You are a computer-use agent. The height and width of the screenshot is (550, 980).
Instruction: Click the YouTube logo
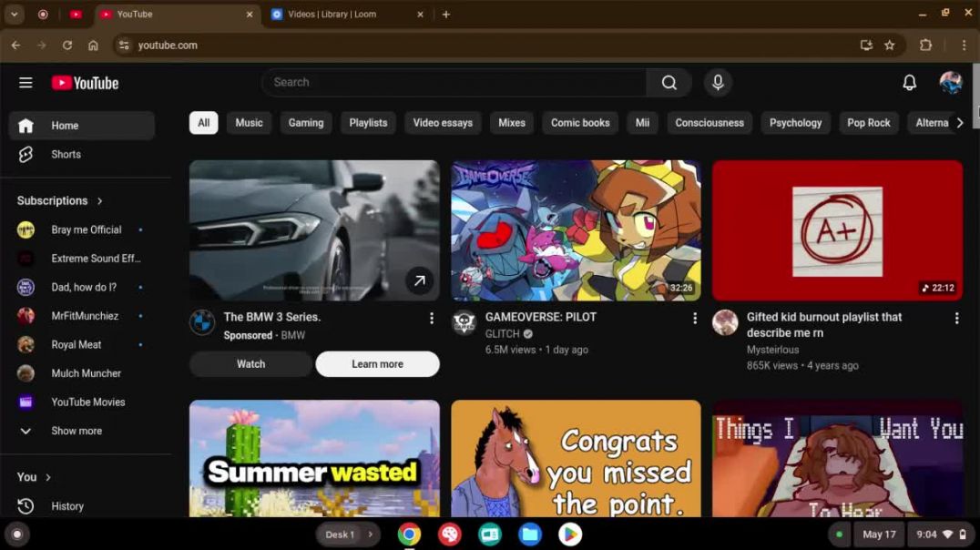point(85,83)
